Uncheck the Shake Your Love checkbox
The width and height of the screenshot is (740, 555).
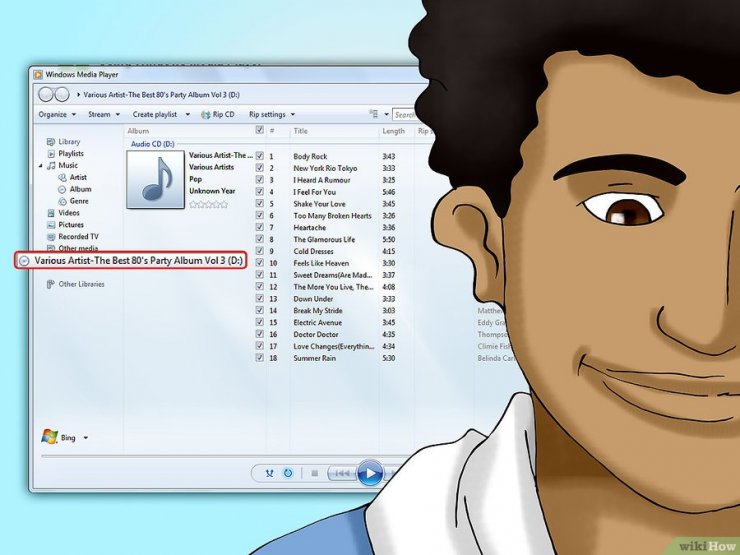(260, 203)
